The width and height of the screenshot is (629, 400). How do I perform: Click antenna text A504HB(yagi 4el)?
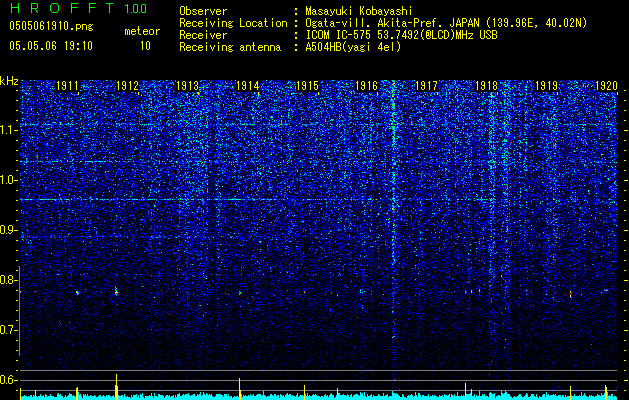click(x=353, y=47)
